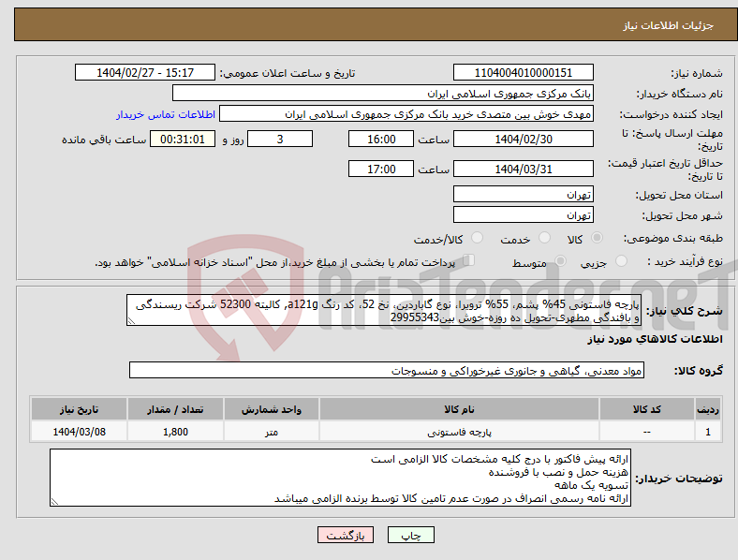Screen dimensions: 738x560
Task: Select the کالا/خدمت radio button
Action: pyautogui.click(x=477, y=238)
